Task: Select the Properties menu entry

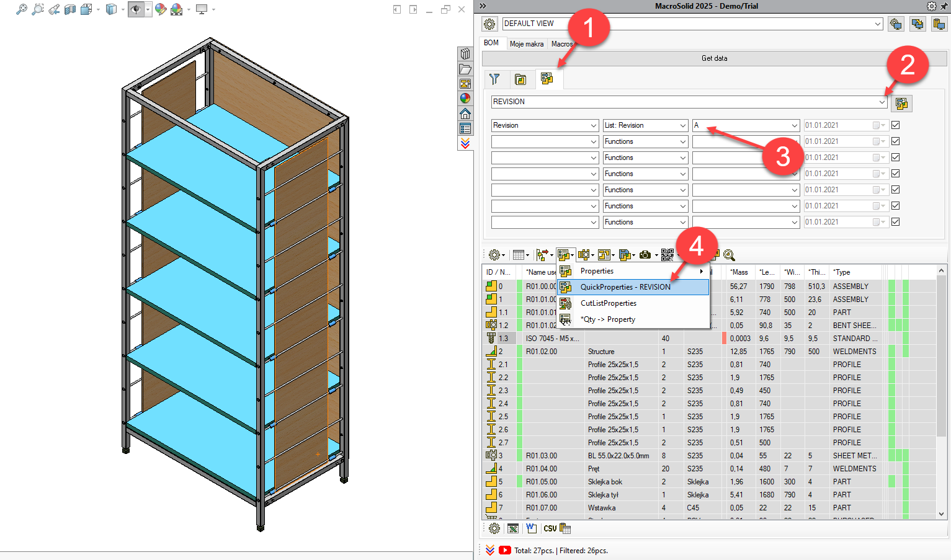Action: click(x=633, y=271)
